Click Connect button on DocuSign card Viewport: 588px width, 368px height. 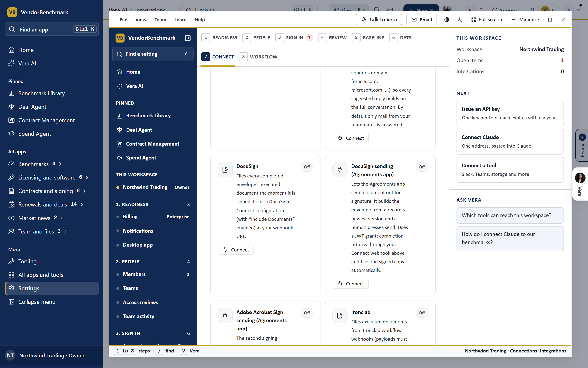click(x=236, y=250)
